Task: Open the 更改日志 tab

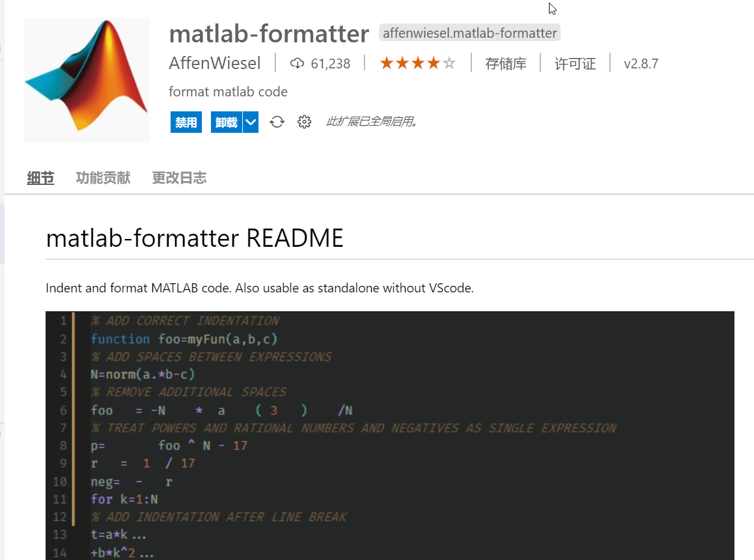Action: 179,177
